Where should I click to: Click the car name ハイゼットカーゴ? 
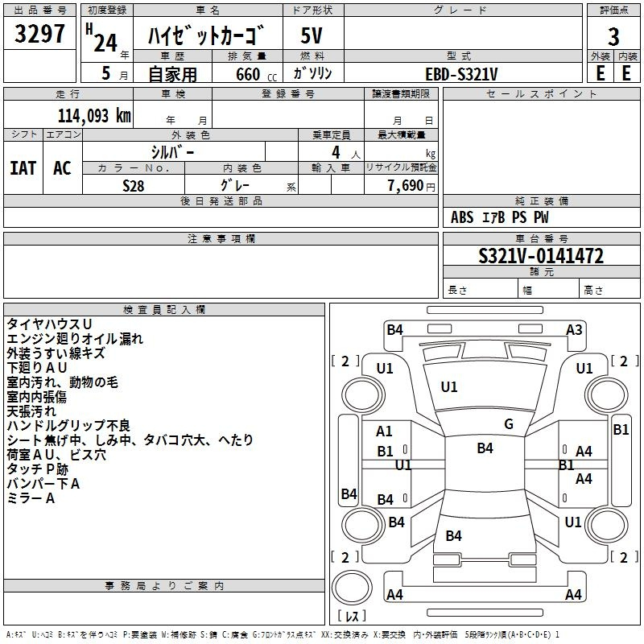[208, 36]
